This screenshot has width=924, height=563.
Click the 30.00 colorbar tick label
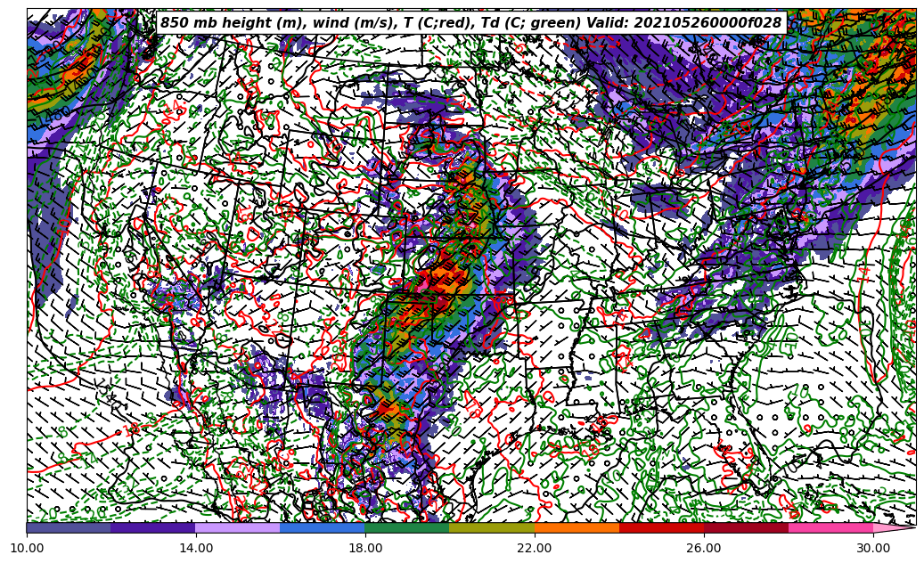873,549
